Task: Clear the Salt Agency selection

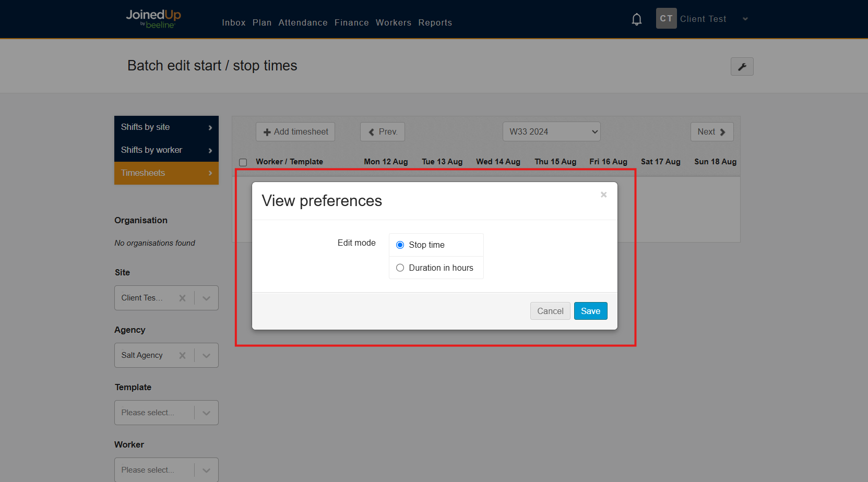Action: pos(182,355)
